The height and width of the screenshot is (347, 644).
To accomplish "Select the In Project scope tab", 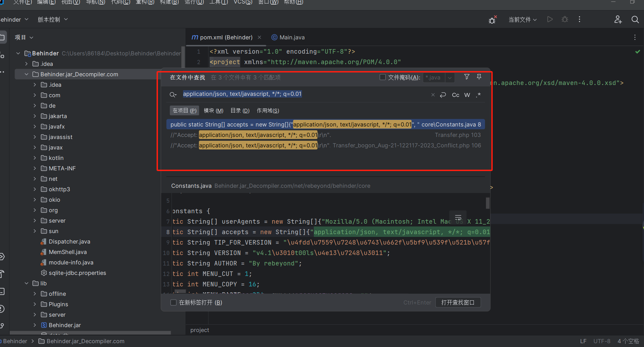I will coord(184,110).
